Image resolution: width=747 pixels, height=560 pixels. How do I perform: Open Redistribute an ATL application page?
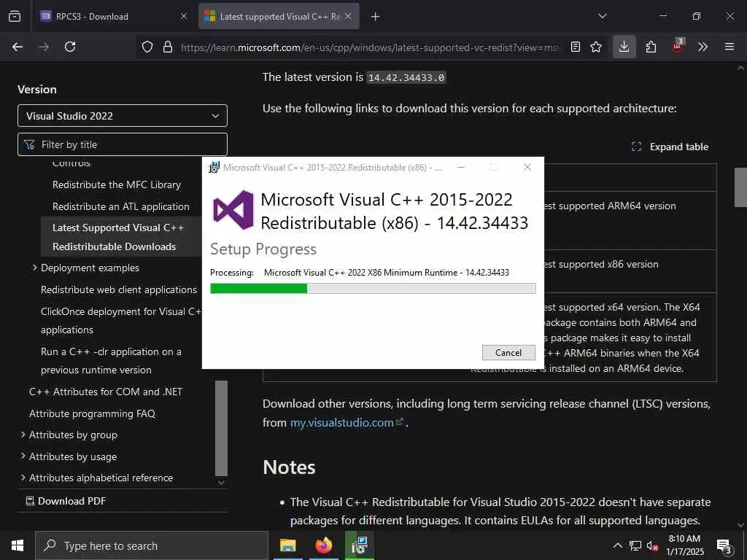(121, 206)
